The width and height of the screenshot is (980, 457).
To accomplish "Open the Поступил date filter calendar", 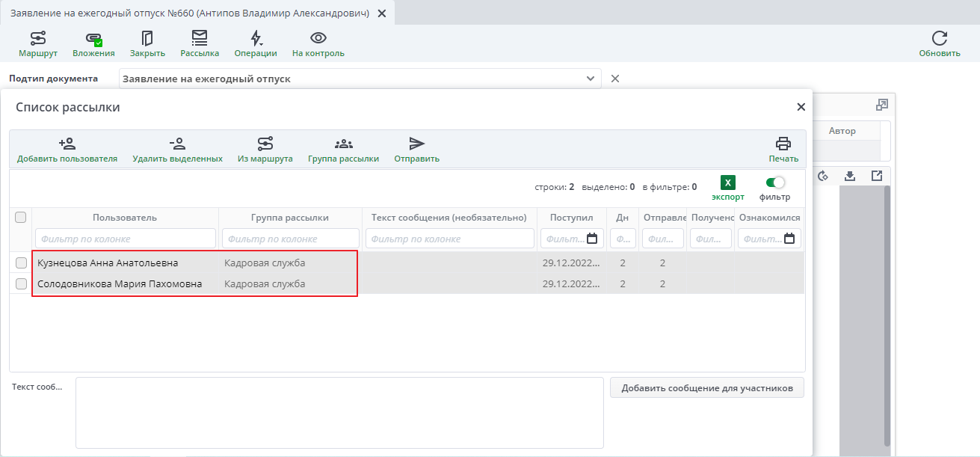I will tap(592, 239).
